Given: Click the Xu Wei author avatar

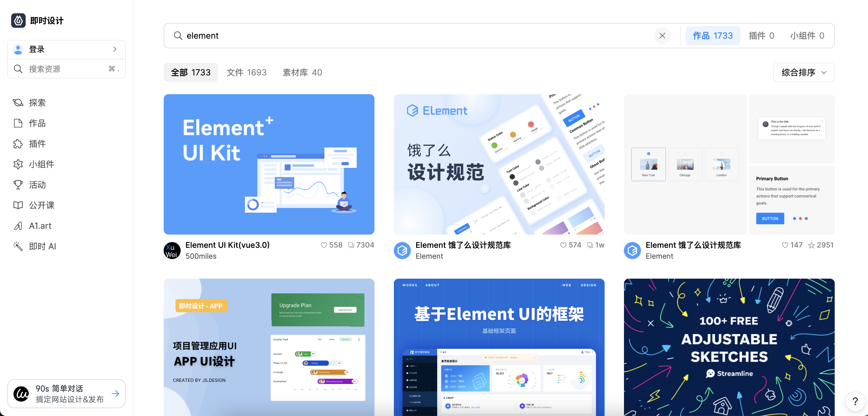Looking at the screenshot, I should tap(172, 251).
